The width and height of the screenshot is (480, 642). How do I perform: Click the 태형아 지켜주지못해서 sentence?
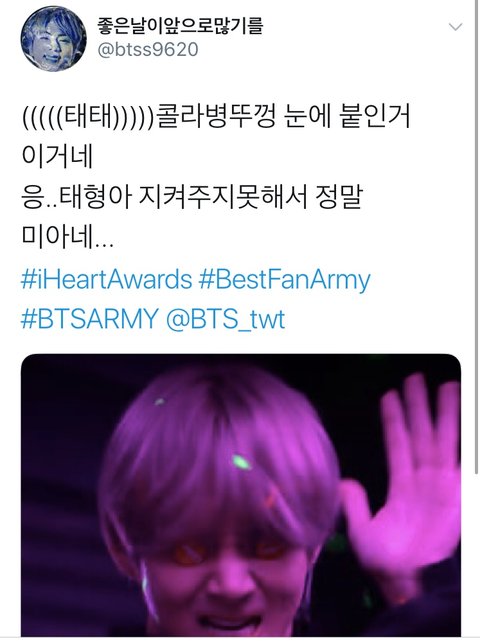pyautogui.click(x=183, y=197)
